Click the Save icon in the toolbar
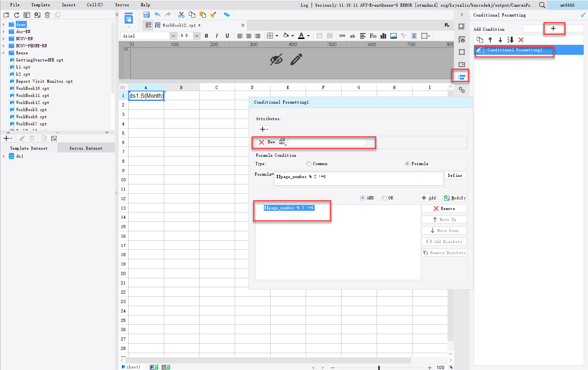 (146, 15)
